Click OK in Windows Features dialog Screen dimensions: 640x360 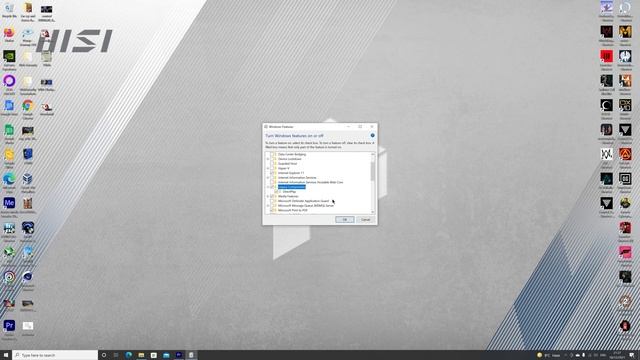(344, 220)
